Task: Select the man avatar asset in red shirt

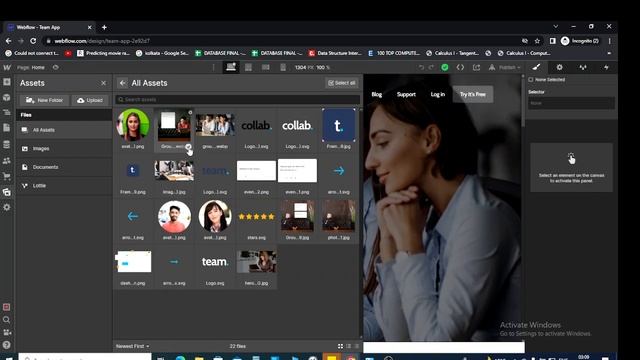Action: point(174,216)
